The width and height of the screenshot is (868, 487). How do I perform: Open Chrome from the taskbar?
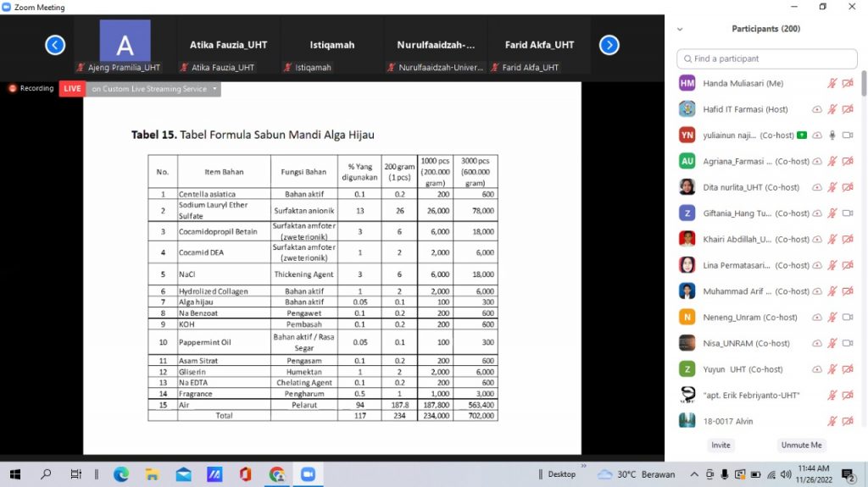(x=277, y=474)
